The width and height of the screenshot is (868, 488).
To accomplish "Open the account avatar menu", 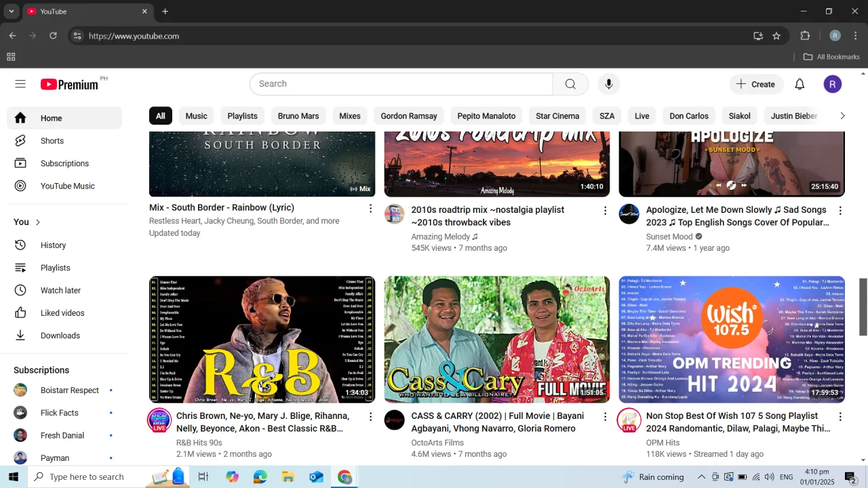I will click(833, 84).
